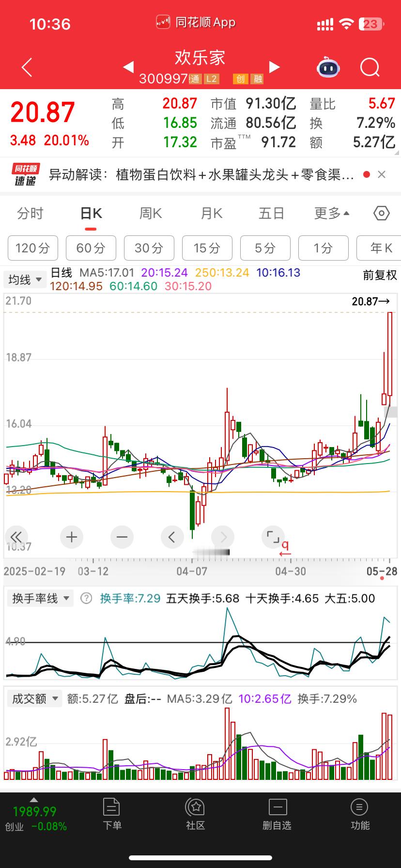Switch to 月K tab
This screenshot has height=868, width=401.
pos(211,214)
